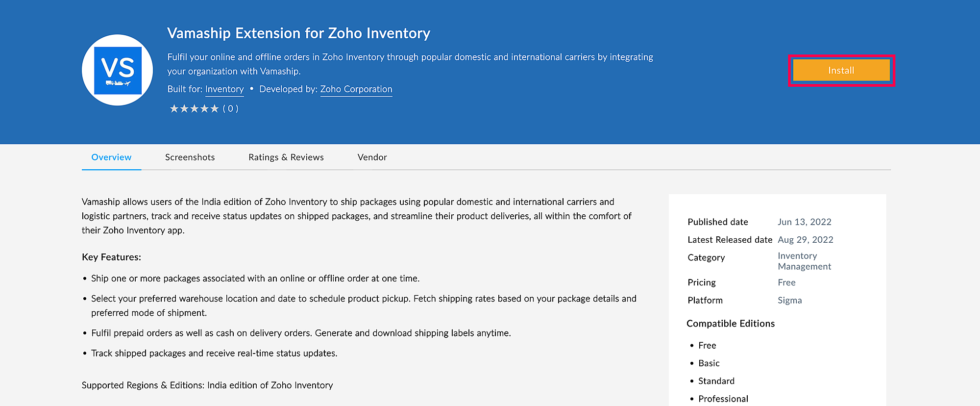The image size is (980, 406).
Task: Open the Ratings & Reviews tab
Action: (286, 157)
